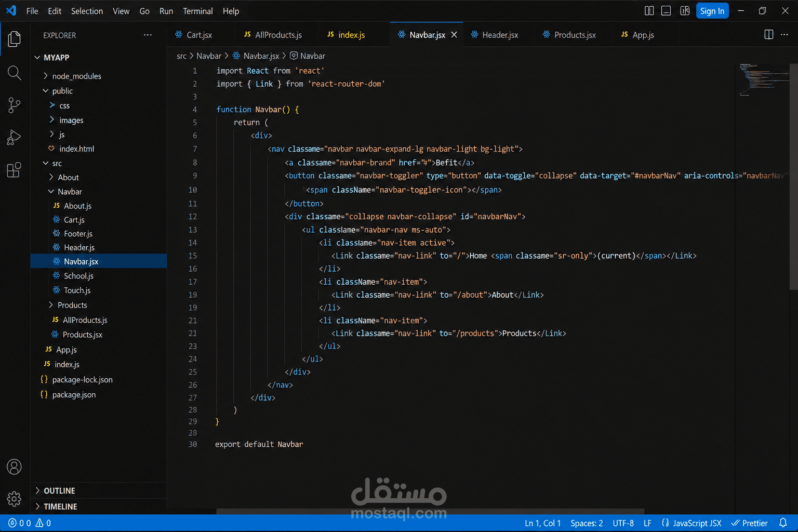Open the Search view in the activity bar
This screenshot has width=798, height=532.
(15, 73)
